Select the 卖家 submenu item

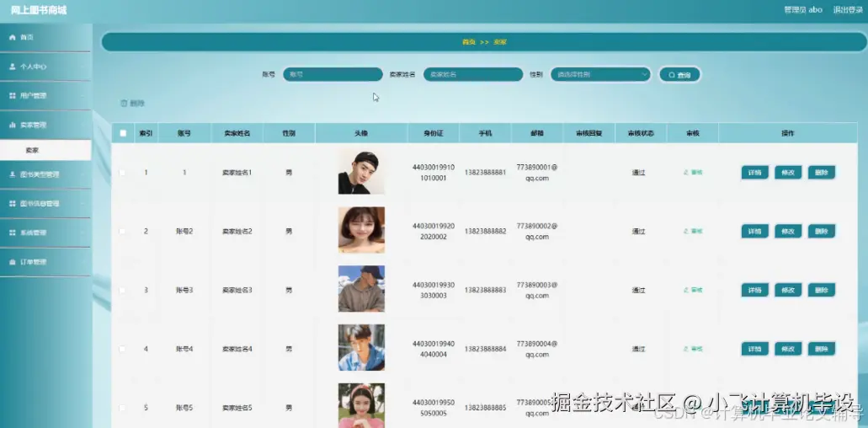45,150
